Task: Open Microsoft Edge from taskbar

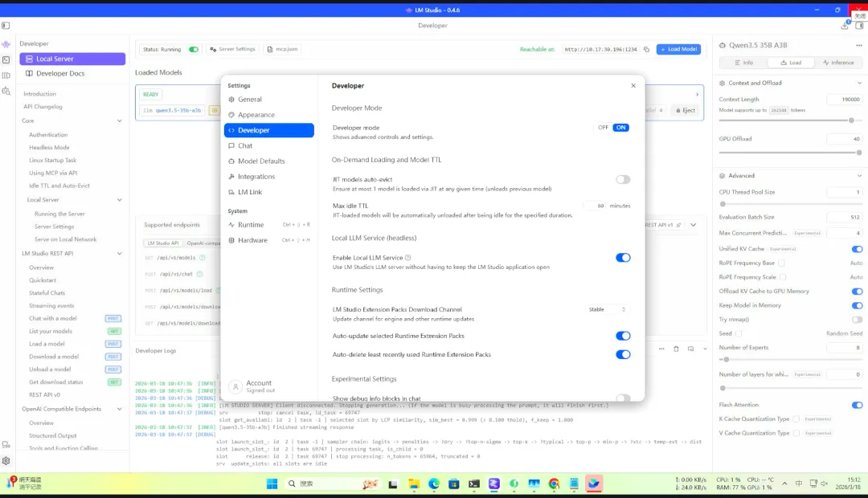Action: click(433, 484)
